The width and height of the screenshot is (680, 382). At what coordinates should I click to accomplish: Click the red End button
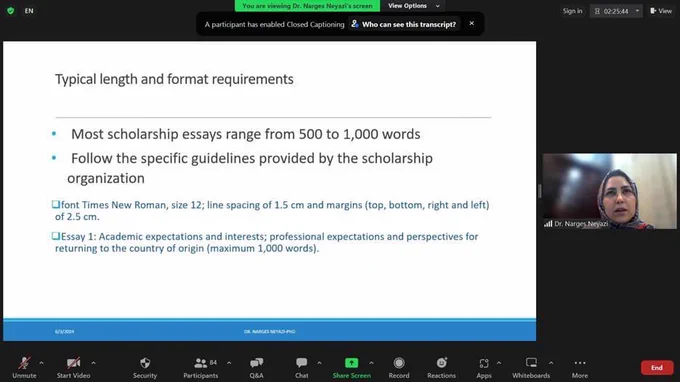pyautogui.click(x=657, y=368)
